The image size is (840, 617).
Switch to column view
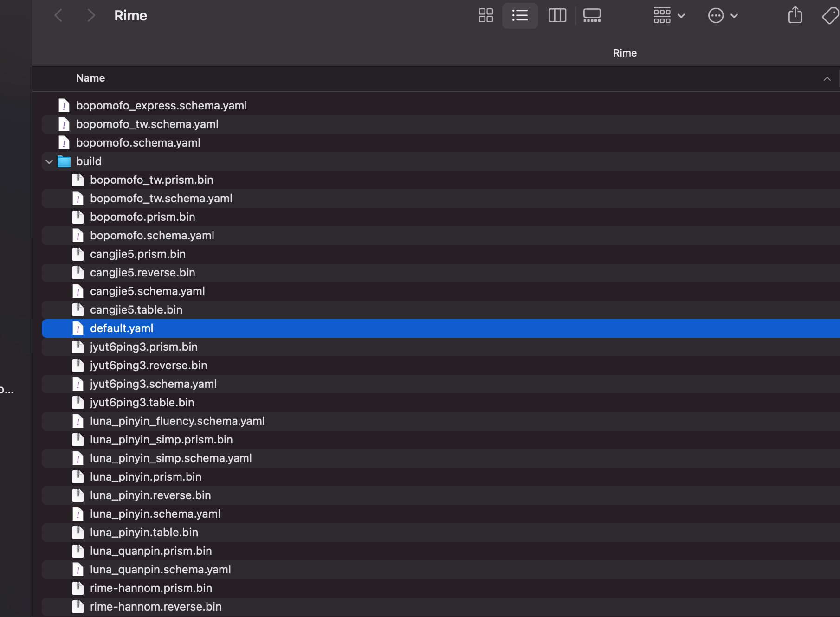click(x=557, y=16)
